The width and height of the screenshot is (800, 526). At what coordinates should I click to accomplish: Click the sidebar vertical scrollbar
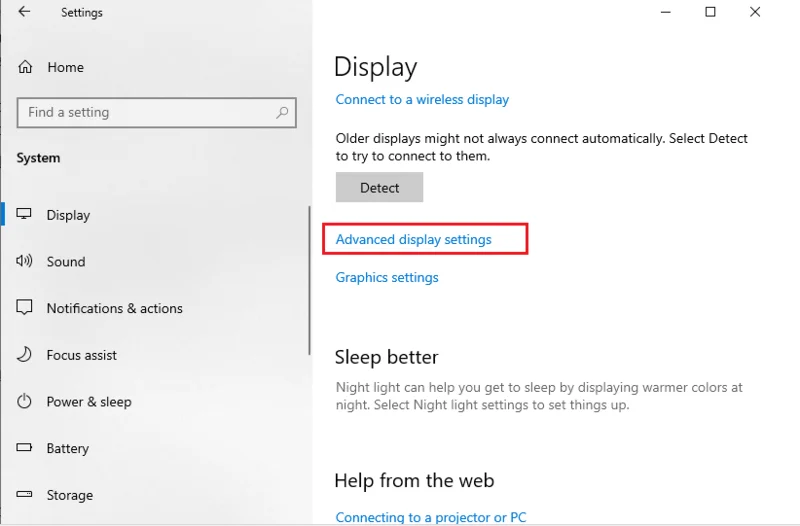pyautogui.click(x=309, y=280)
